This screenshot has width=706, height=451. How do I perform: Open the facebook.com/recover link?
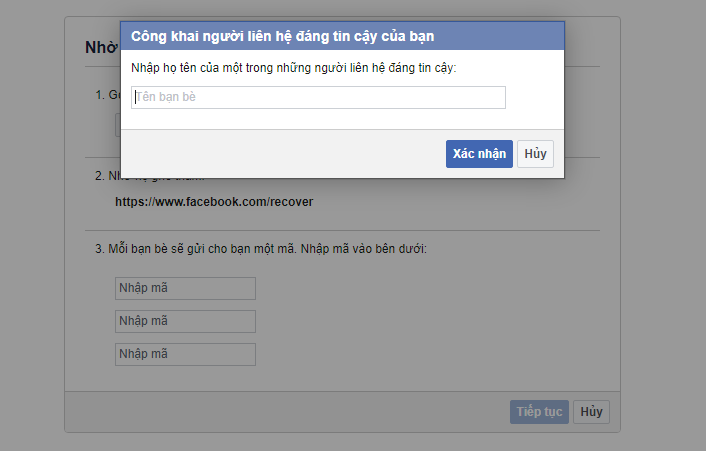214,202
